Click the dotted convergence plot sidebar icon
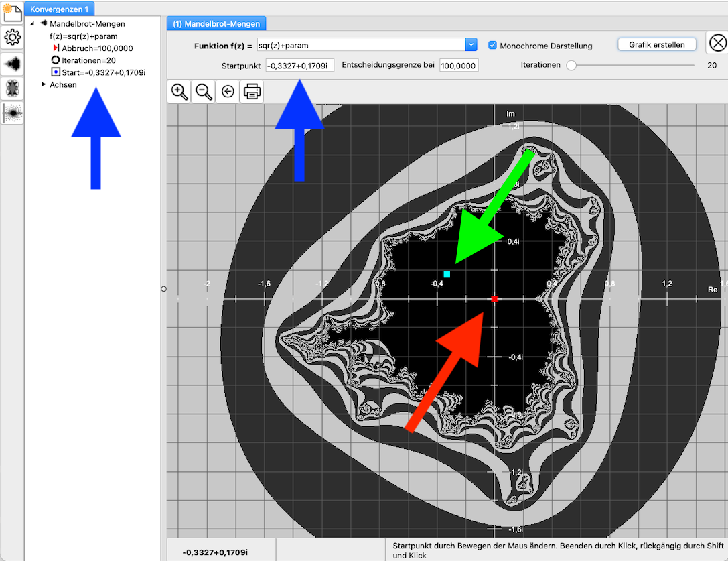The width and height of the screenshot is (728, 561). point(12,113)
